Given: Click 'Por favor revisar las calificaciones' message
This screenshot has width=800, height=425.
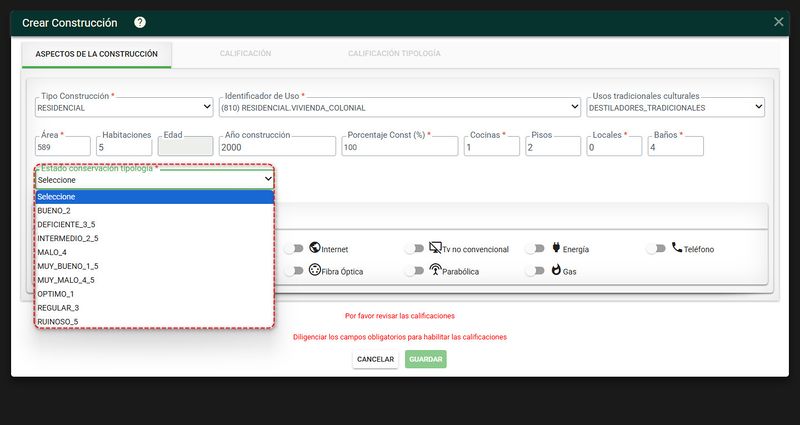Looking at the screenshot, I should point(400,316).
